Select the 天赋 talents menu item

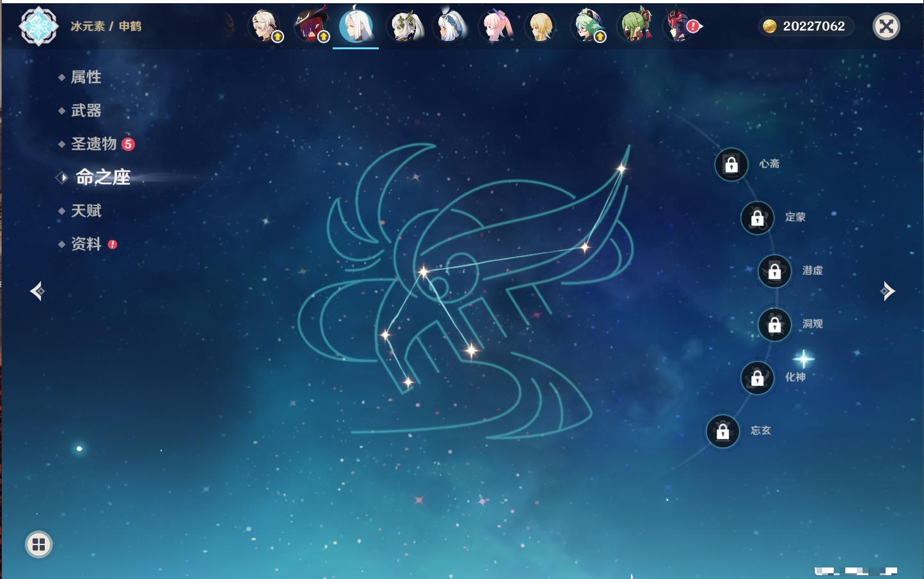(x=86, y=210)
